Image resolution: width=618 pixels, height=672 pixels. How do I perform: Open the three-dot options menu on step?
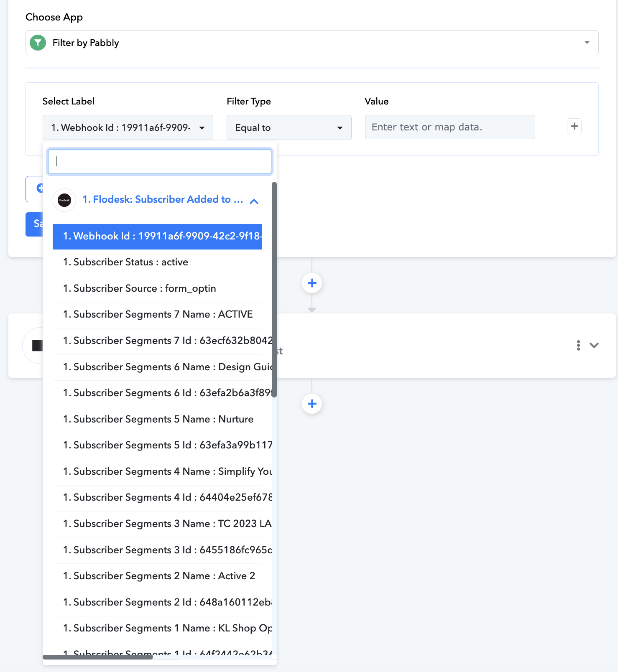click(578, 345)
